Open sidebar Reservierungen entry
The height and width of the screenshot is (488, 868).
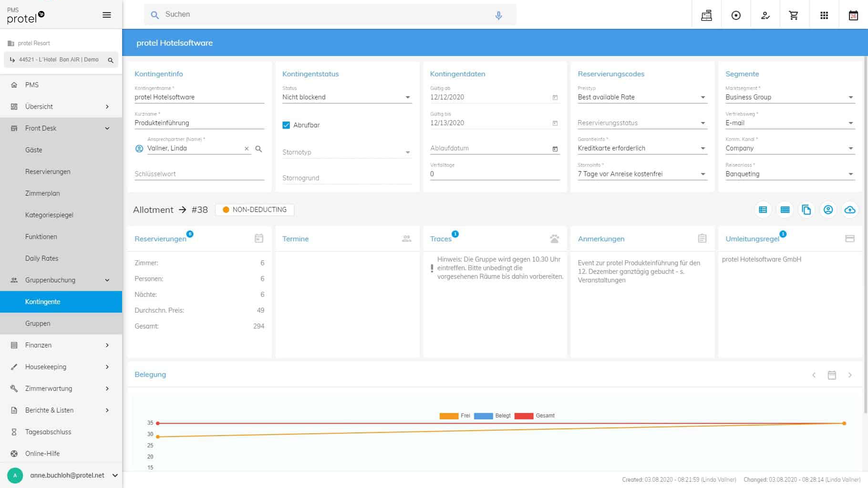click(61, 172)
